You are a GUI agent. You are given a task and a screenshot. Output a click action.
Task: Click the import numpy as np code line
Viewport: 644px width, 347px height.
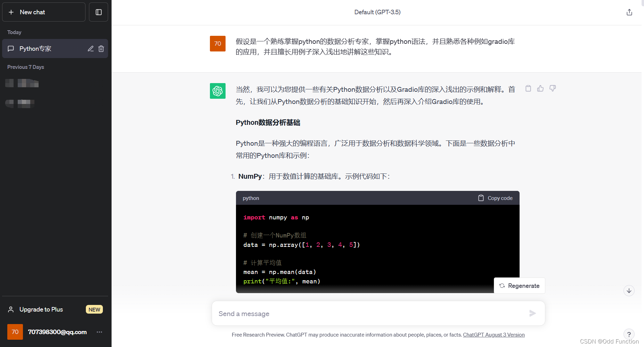pos(276,218)
